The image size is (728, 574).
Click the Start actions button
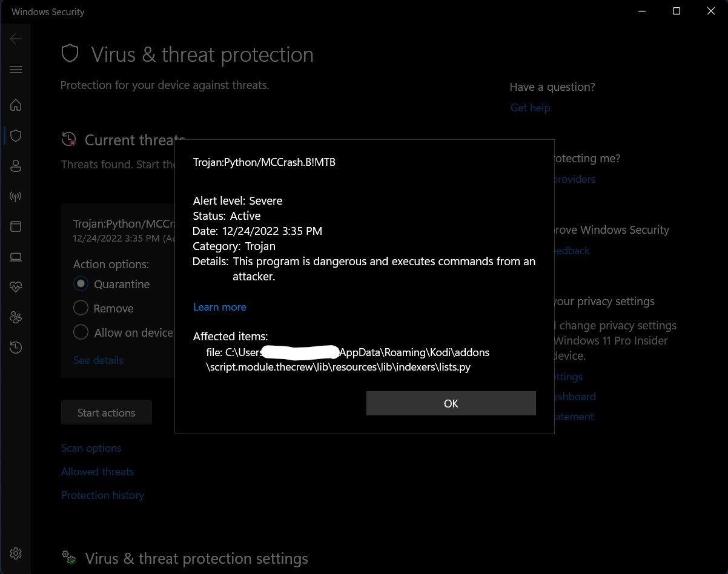(107, 412)
